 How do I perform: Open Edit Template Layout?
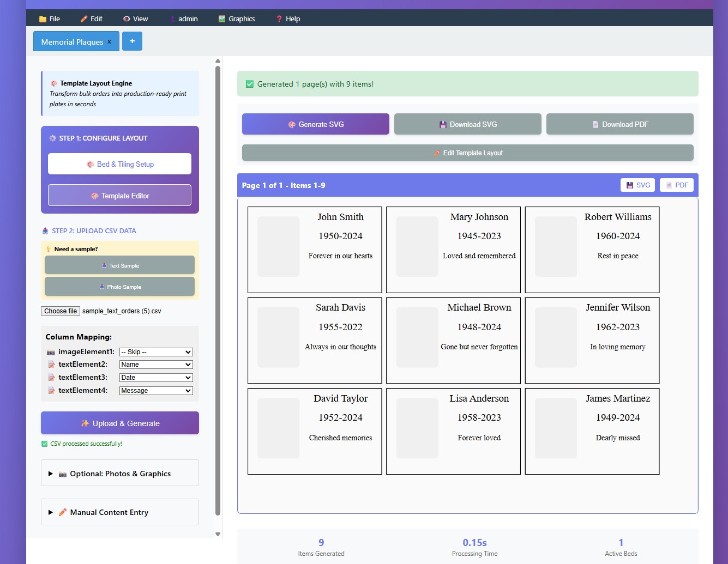click(x=467, y=153)
